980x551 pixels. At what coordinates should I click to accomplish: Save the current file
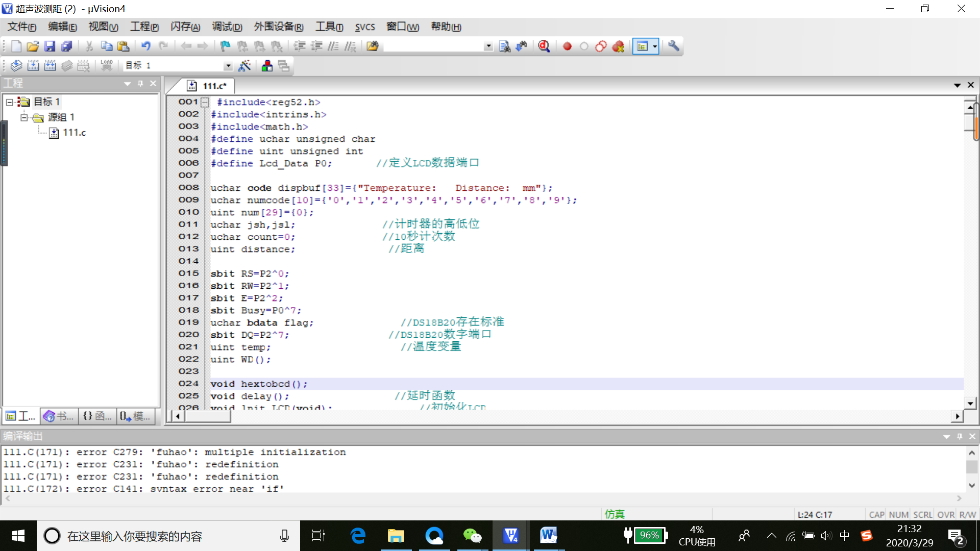50,46
